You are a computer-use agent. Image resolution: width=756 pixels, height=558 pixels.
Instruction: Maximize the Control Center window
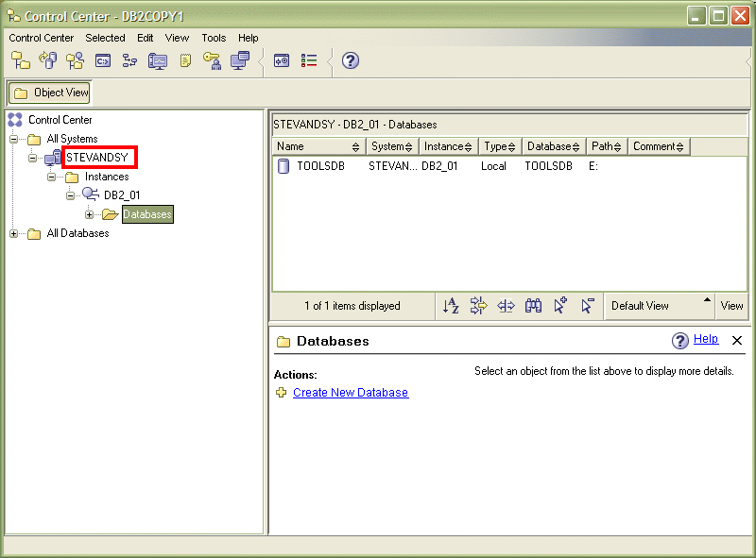[x=718, y=16]
